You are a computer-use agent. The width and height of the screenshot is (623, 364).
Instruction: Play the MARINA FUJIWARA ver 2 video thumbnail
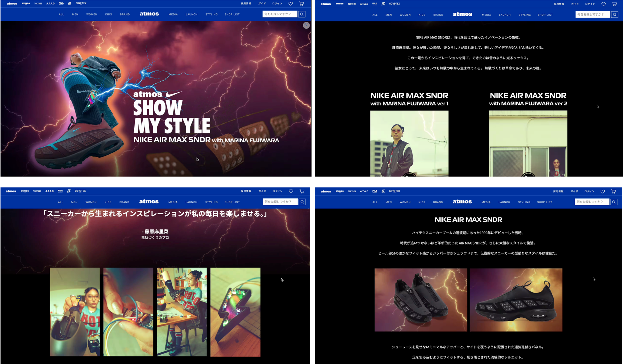[528, 144]
